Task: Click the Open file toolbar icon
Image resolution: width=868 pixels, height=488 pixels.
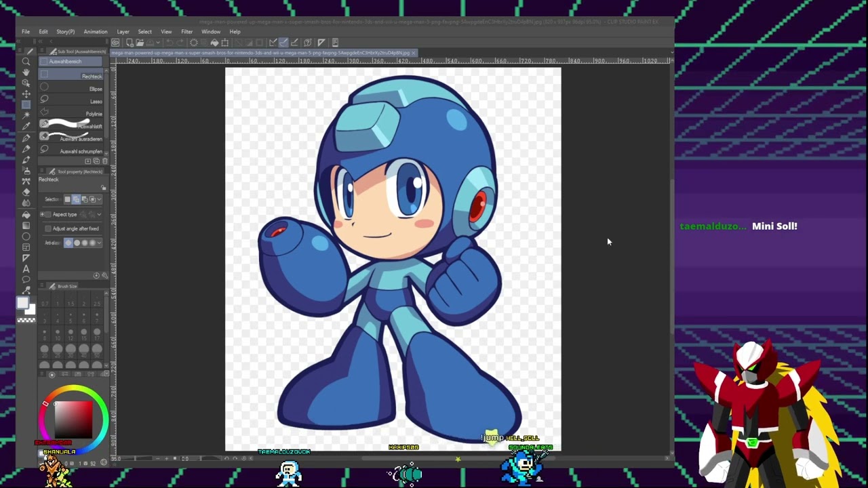Action: tap(140, 43)
